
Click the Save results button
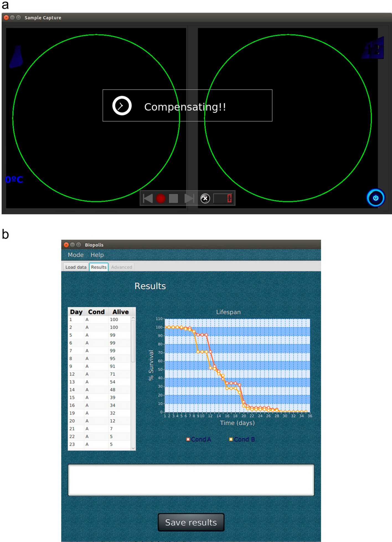[x=191, y=522]
